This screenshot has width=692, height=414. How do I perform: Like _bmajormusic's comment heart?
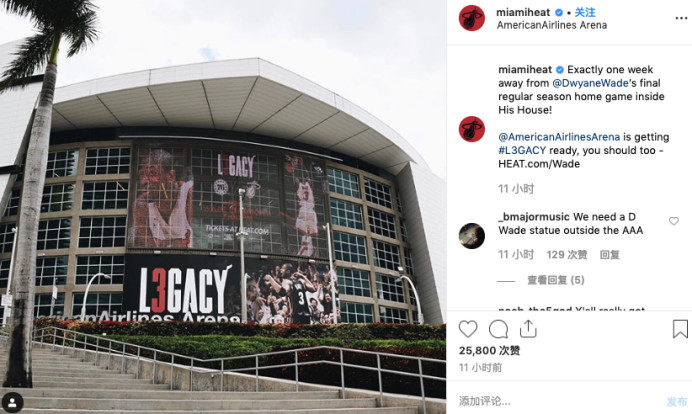[x=673, y=221]
